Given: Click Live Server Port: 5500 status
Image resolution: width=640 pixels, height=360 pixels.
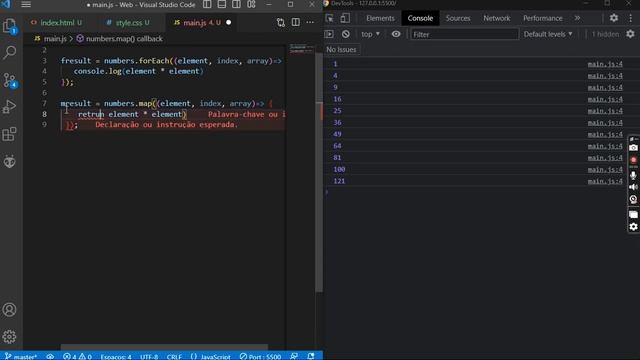Looking at the screenshot, I should pyautogui.click(x=260, y=356).
